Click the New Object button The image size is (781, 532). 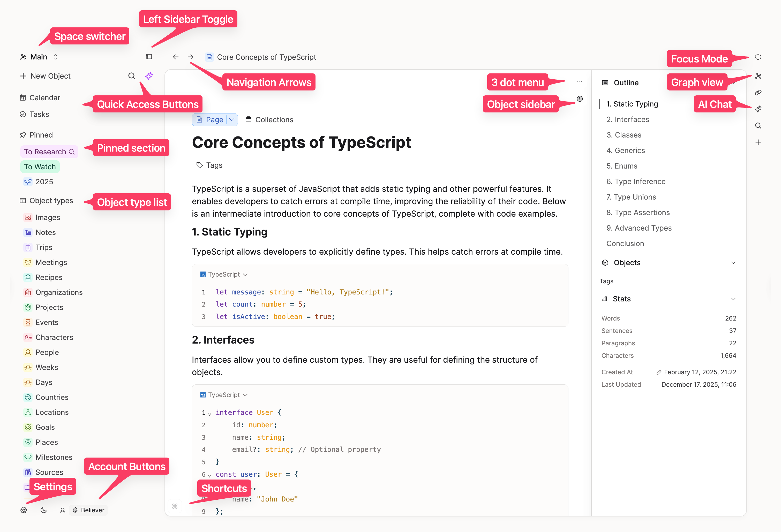[x=45, y=76]
